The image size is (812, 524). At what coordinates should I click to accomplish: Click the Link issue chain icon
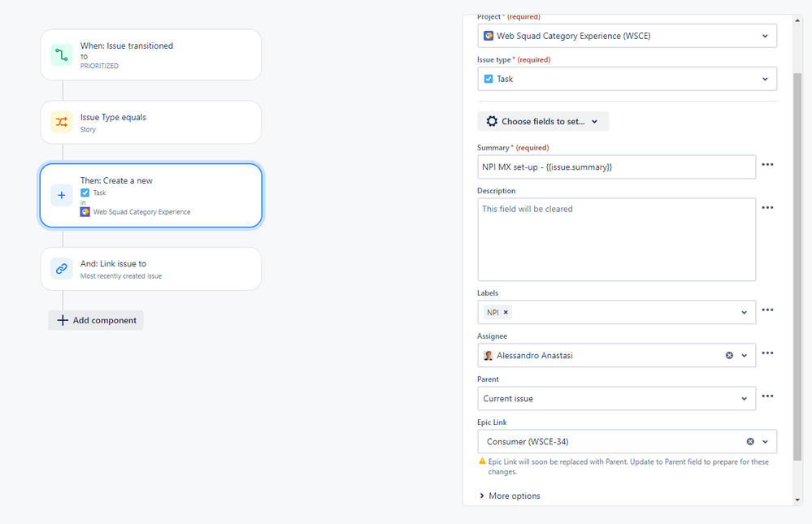62,269
